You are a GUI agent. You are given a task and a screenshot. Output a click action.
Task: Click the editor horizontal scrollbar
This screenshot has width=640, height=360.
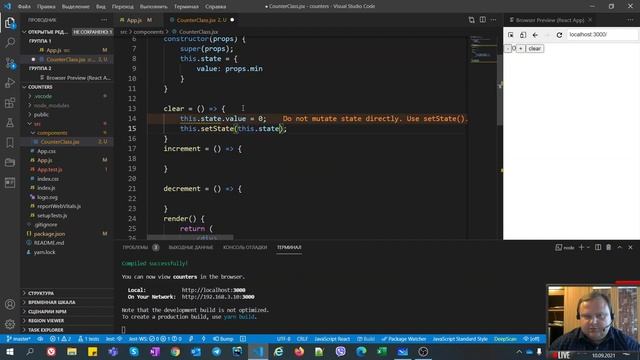(190, 237)
